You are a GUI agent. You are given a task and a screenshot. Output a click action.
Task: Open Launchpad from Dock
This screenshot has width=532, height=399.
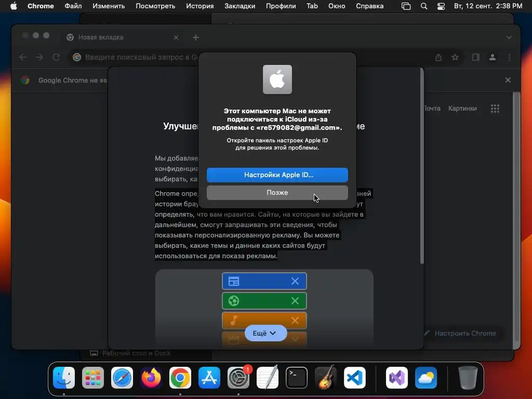coord(93,378)
